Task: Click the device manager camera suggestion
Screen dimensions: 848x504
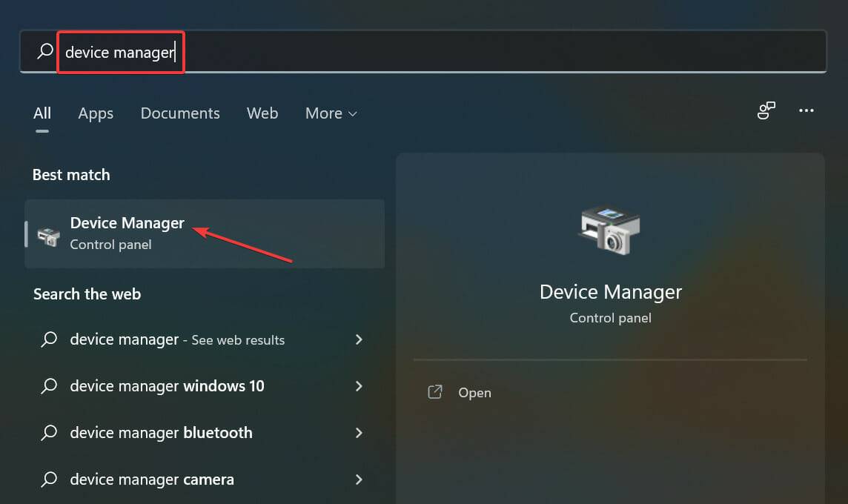Action: pos(152,479)
